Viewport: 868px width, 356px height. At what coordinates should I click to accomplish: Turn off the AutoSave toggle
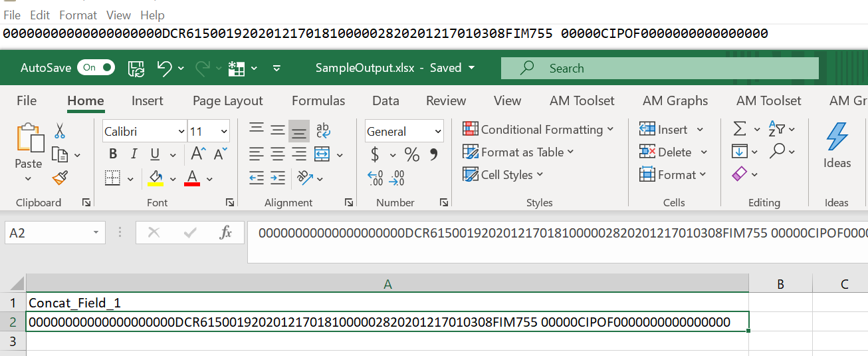pos(96,68)
